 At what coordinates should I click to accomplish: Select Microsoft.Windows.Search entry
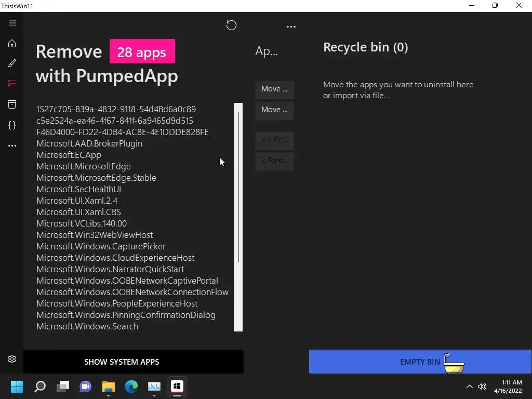tap(87, 326)
